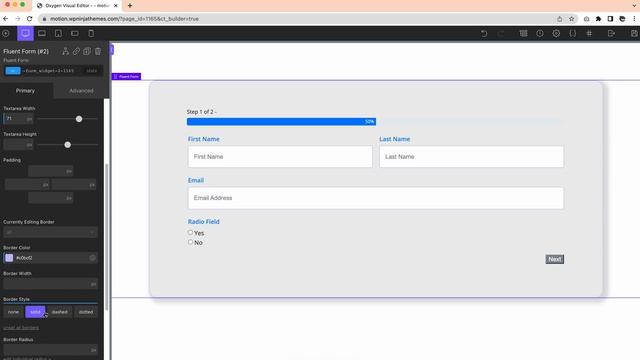Switch to the Advanced tab
Image resolution: width=640 pixels, height=360 pixels.
(81, 91)
